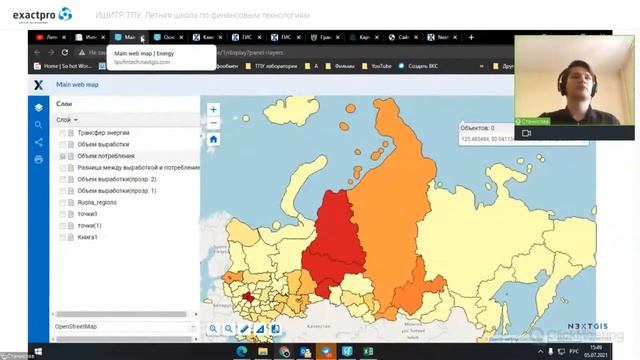The width and height of the screenshot is (640, 360).
Task: Activate the measure area triangle tool
Action: pos(260,329)
